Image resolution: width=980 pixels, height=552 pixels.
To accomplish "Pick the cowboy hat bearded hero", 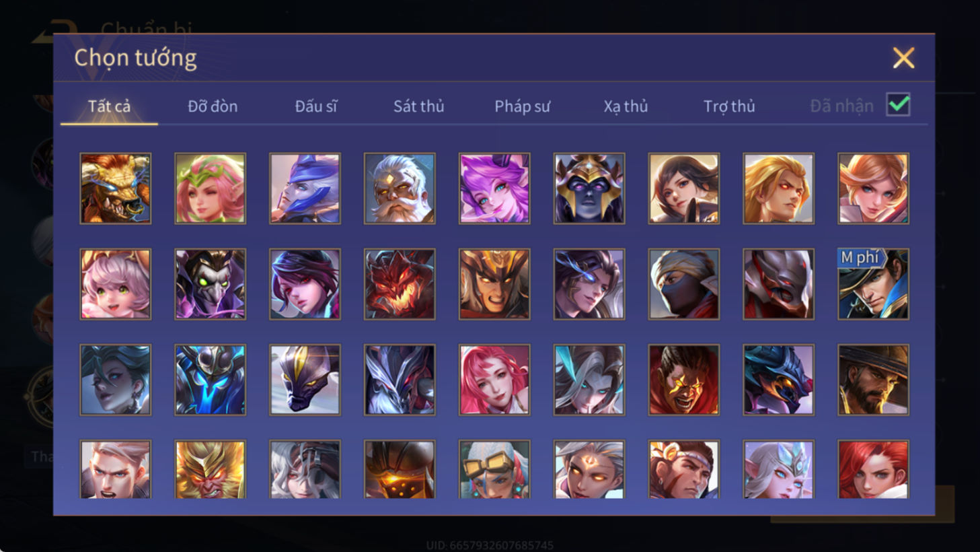I will 873,380.
